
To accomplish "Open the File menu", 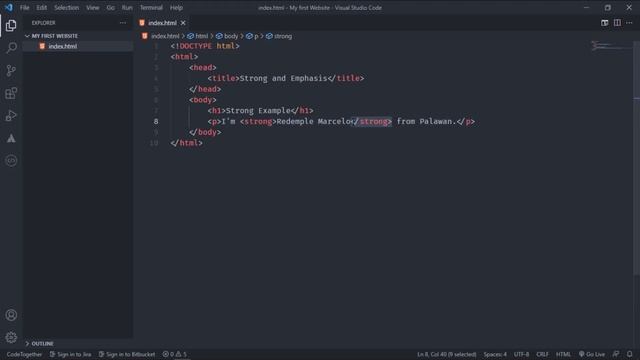I will point(24,7).
